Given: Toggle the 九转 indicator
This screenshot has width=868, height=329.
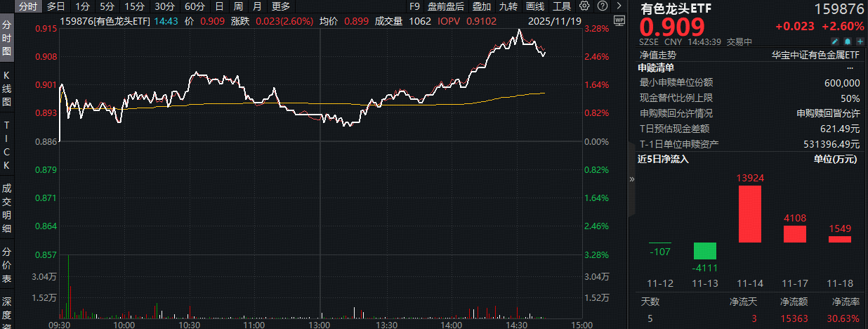Looking at the screenshot, I should point(508,6).
